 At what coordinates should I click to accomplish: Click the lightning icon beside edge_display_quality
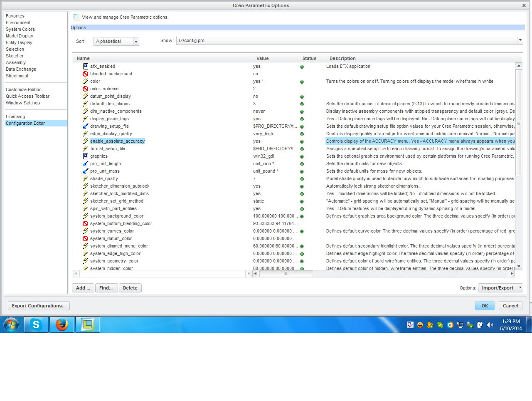point(86,134)
